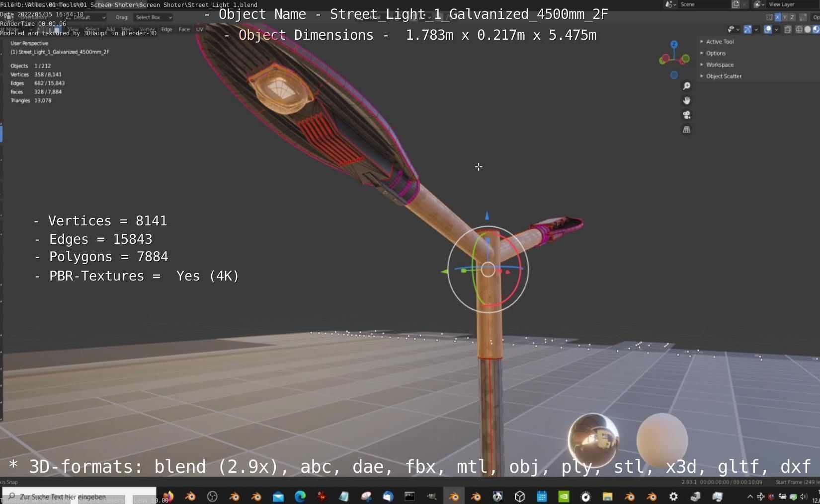This screenshot has width=820, height=504.
Task: Open OBS Studio from the taskbar
Action: pyautogui.click(x=212, y=496)
